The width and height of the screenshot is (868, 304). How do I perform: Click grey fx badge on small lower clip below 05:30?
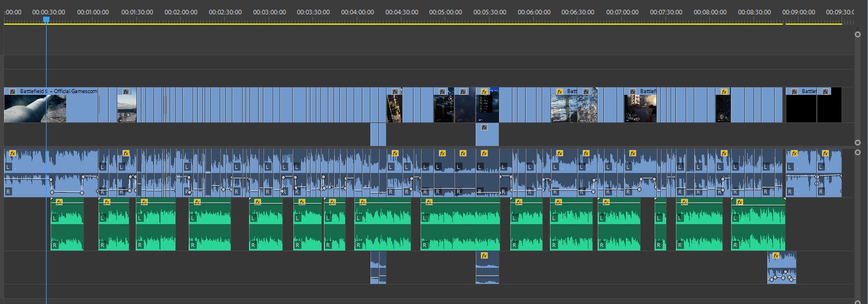[x=484, y=127]
